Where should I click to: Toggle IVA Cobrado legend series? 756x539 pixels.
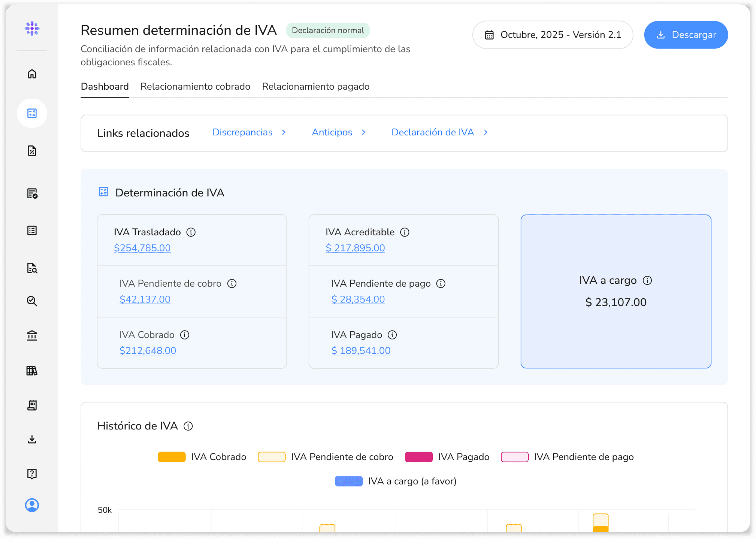172,457
